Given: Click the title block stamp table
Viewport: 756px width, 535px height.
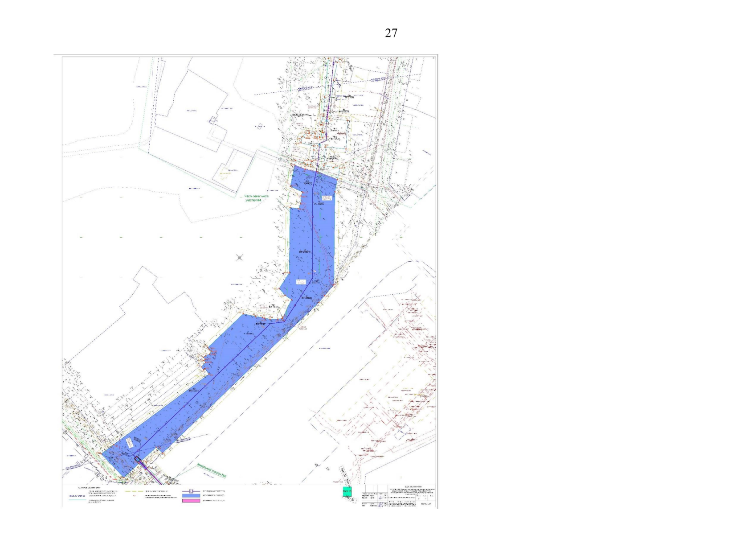Looking at the screenshot, I should click(399, 496).
